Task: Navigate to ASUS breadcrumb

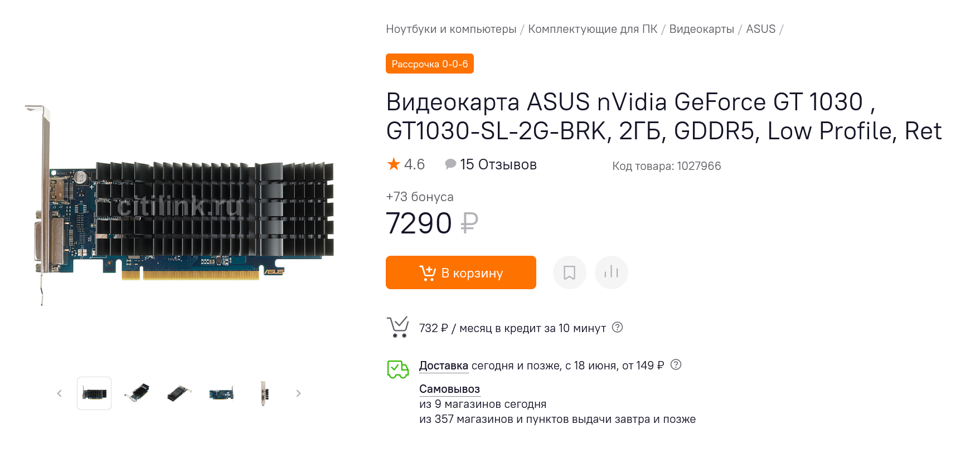Action: [760, 29]
